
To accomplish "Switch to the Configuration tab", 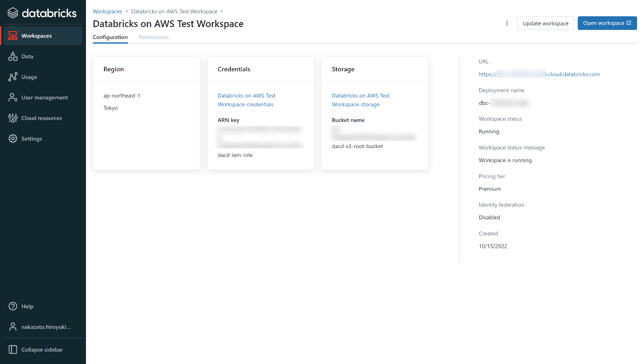I will 110,37.
